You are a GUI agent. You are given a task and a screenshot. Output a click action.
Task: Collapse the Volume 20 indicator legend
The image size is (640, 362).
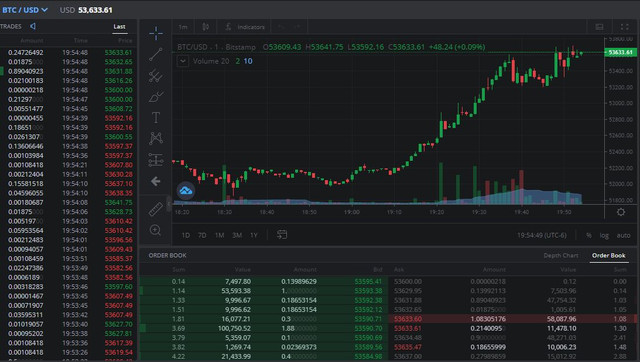[182, 61]
